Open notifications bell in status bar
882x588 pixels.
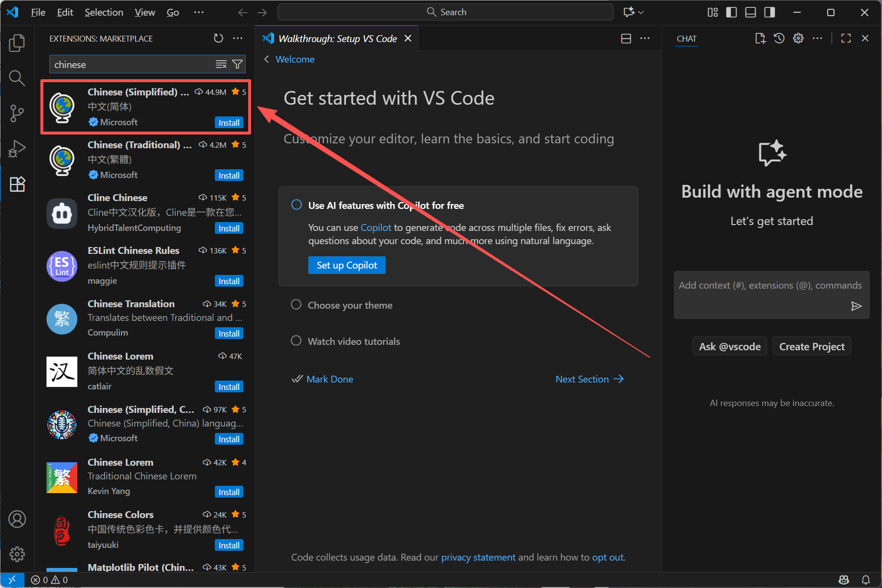click(x=865, y=580)
